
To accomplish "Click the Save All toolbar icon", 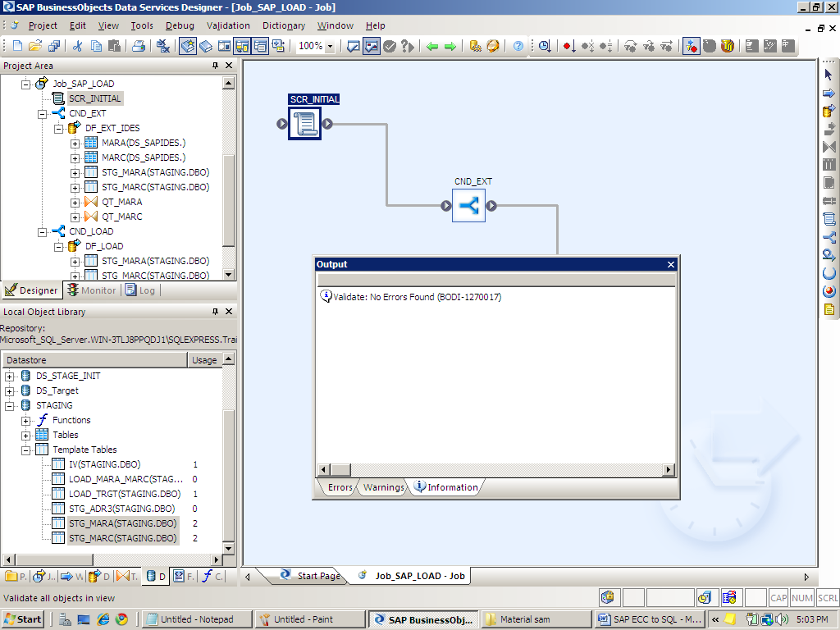I will tap(53, 46).
